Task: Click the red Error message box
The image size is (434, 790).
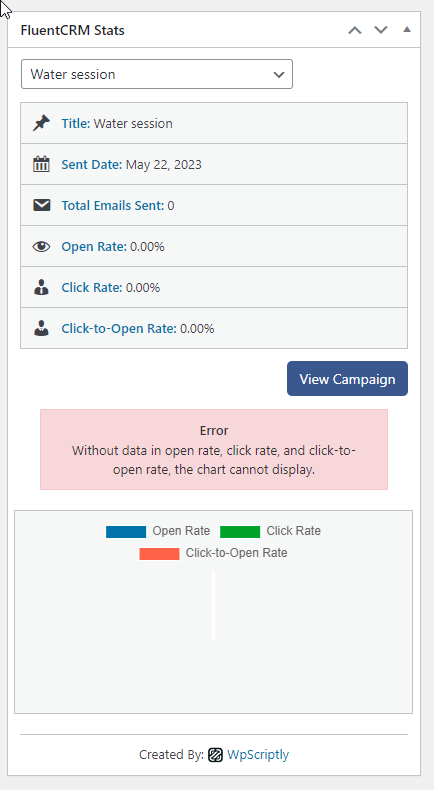Action: coord(214,449)
